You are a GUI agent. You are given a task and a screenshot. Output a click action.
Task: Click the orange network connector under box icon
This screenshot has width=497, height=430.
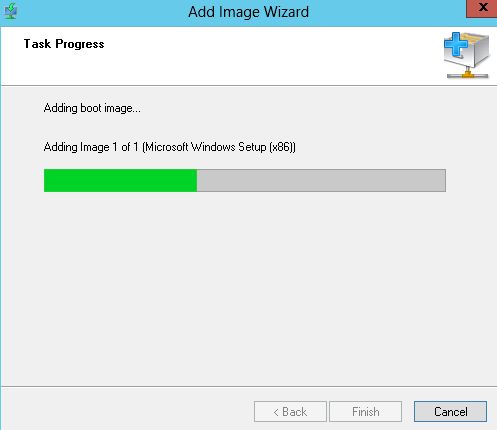point(468,74)
